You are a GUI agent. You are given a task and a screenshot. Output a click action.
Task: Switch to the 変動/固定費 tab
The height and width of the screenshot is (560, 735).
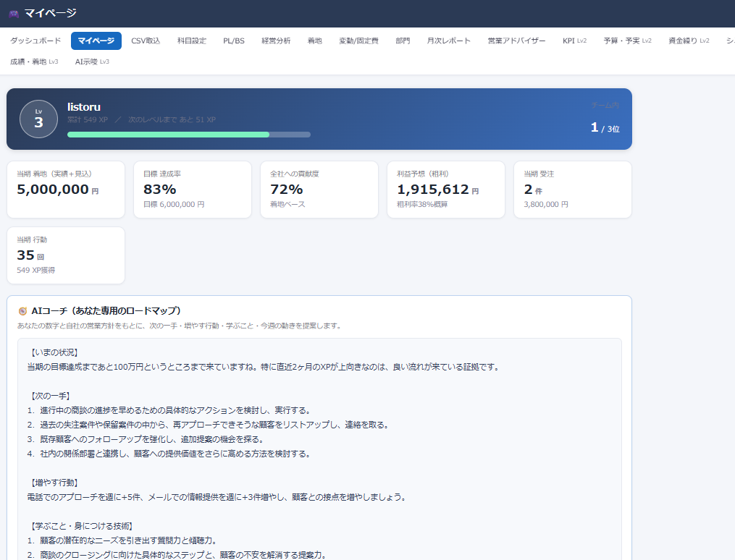[x=359, y=41]
